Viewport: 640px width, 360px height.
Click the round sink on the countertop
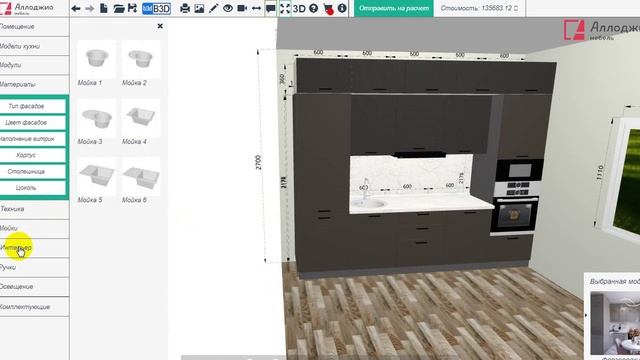[x=369, y=203]
